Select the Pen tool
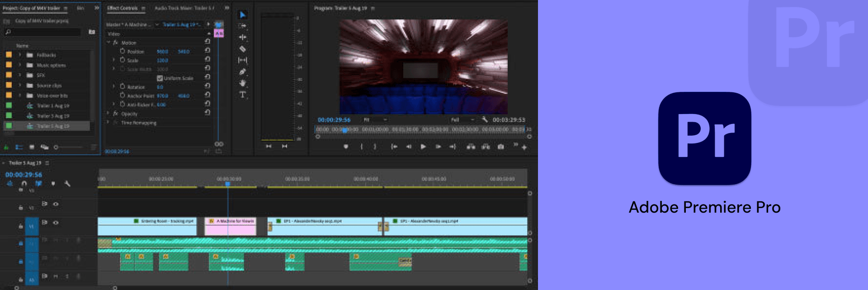Viewport: 868px width, 290px height. pyautogui.click(x=243, y=71)
